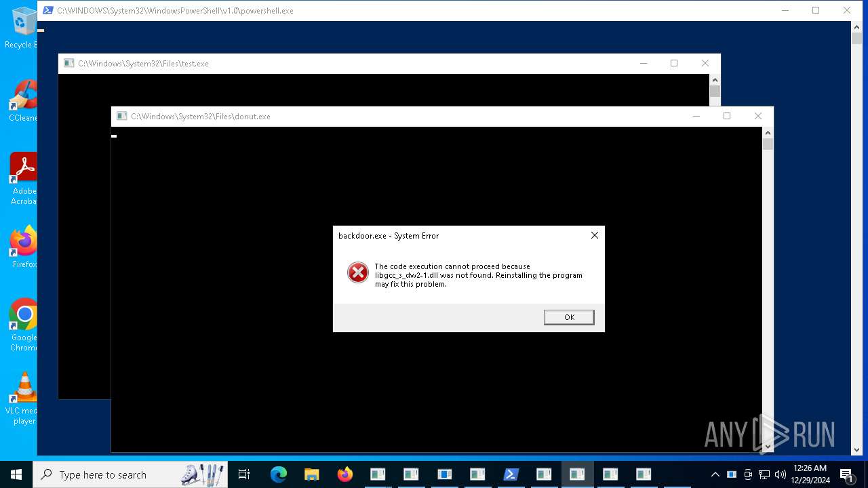Click the taskbar clock showing 12:26 AM
The height and width of the screenshot is (488, 868).
[x=810, y=474]
